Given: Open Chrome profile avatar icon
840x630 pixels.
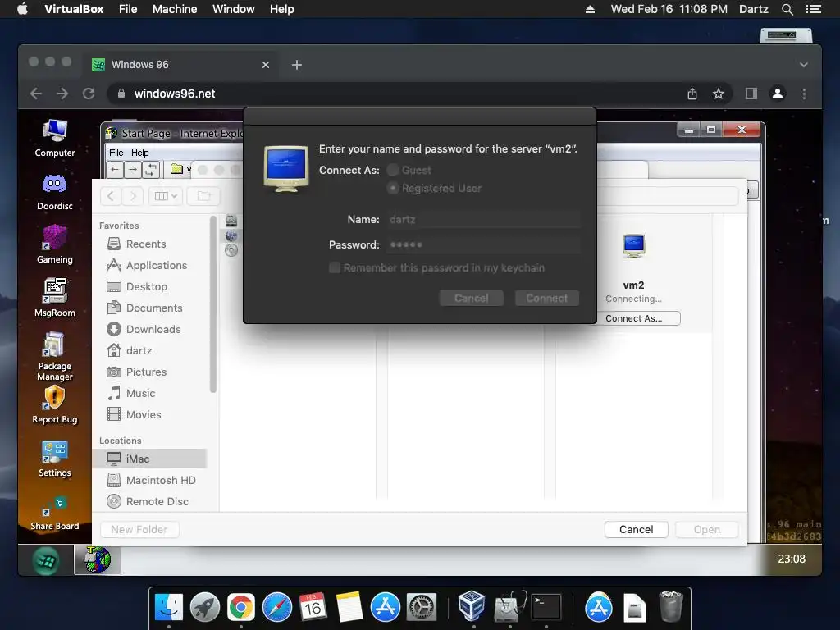Looking at the screenshot, I should 778,94.
